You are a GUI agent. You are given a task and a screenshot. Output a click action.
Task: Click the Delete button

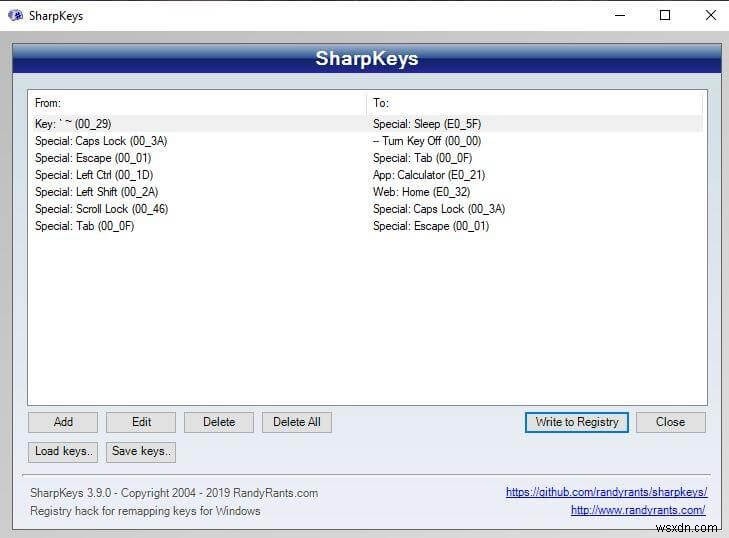coord(219,422)
